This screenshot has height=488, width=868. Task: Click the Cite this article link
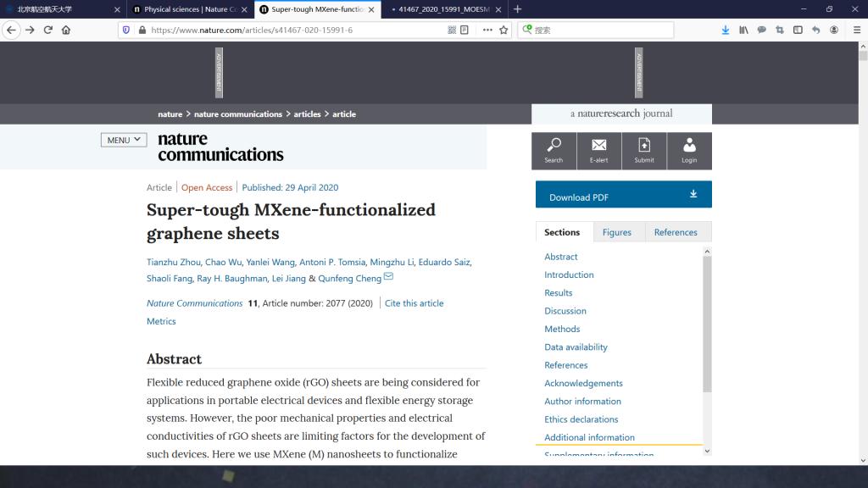[414, 303]
